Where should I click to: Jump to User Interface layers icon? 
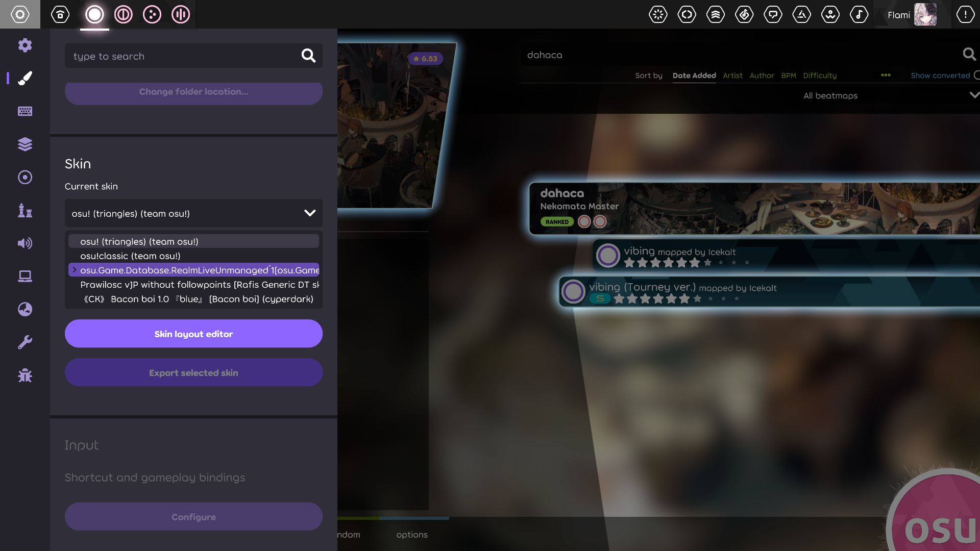pyautogui.click(x=25, y=144)
